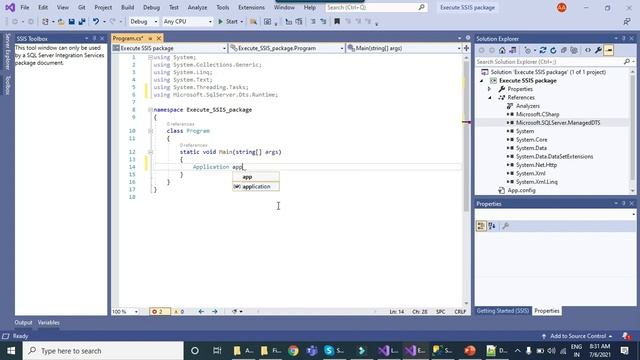Click the error count indicator showing 2

(x=160, y=311)
